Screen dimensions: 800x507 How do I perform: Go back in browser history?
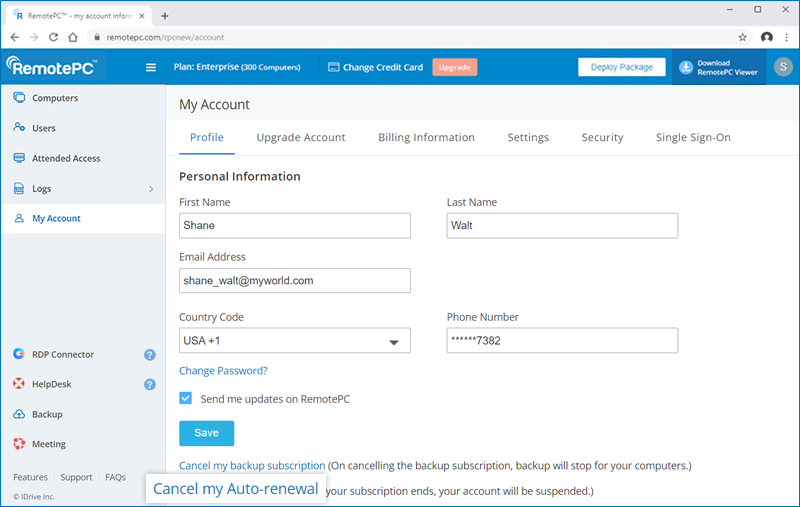point(15,37)
